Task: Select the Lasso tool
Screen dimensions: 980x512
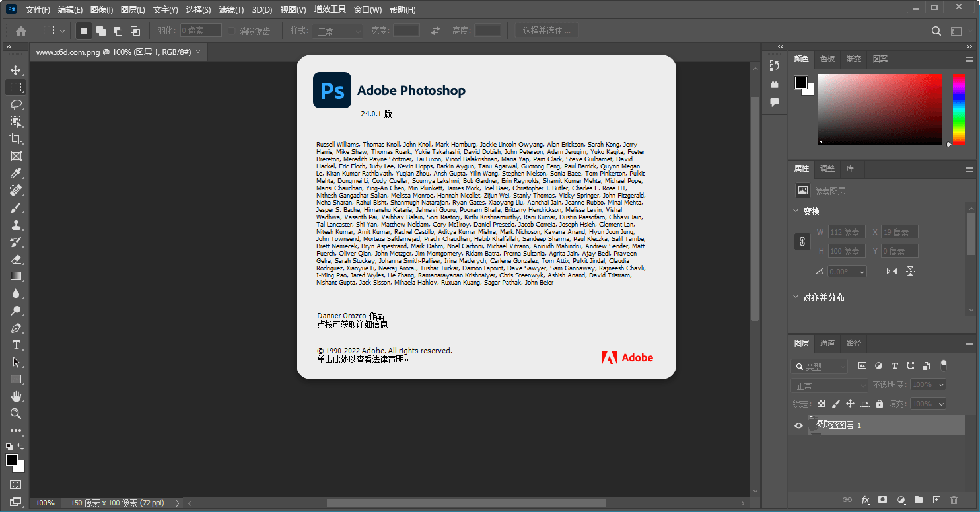Action: (16, 104)
